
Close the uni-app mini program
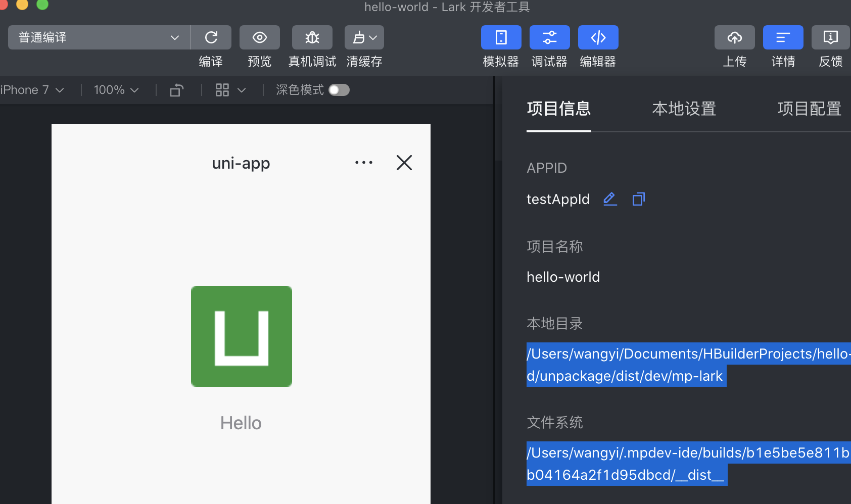(404, 163)
